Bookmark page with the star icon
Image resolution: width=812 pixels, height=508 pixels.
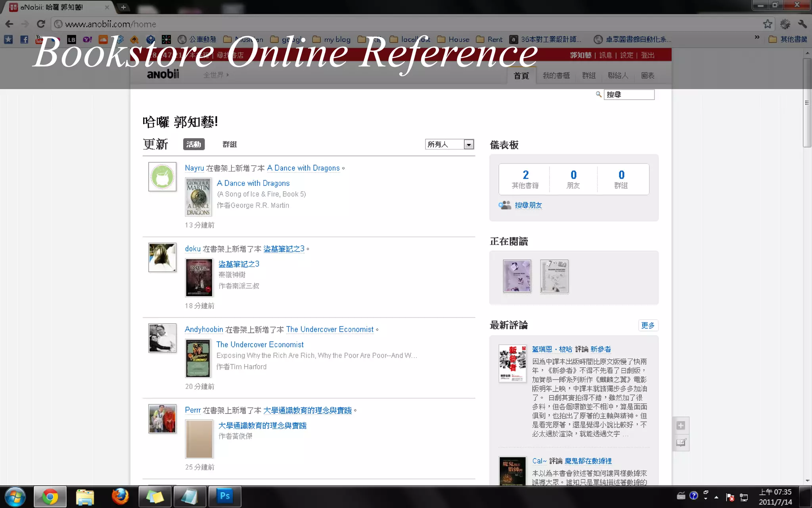point(768,24)
